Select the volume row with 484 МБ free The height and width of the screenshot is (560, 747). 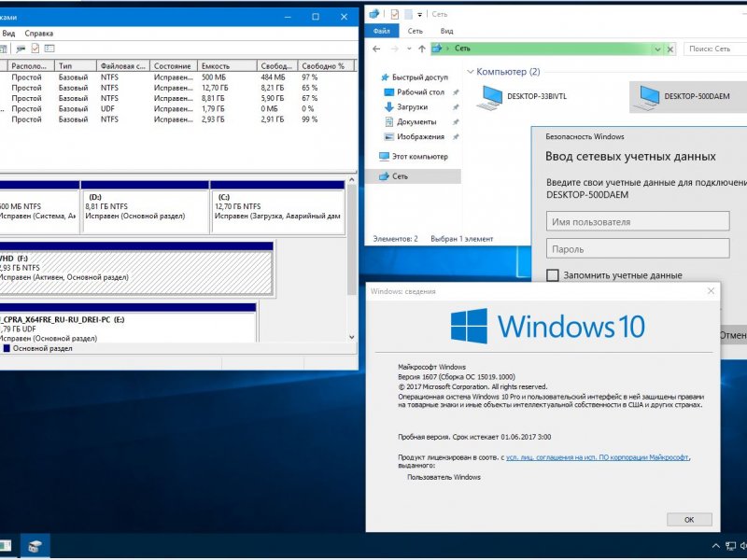coord(177,77)
